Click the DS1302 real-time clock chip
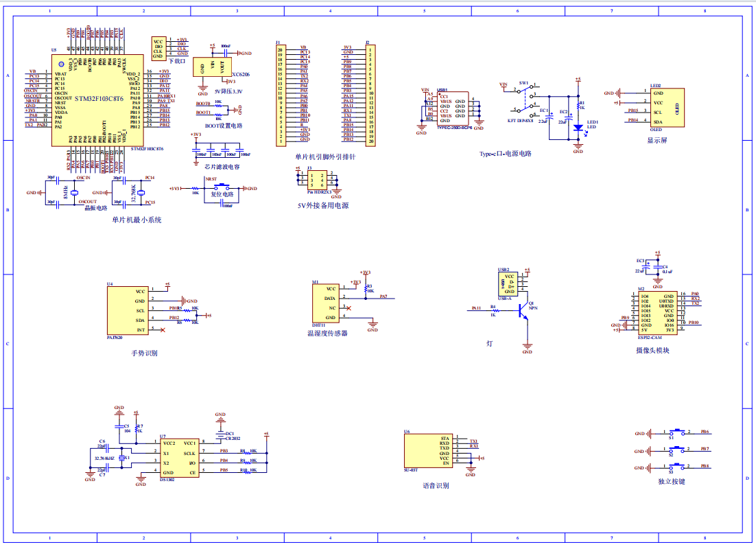 click(179, 458)
